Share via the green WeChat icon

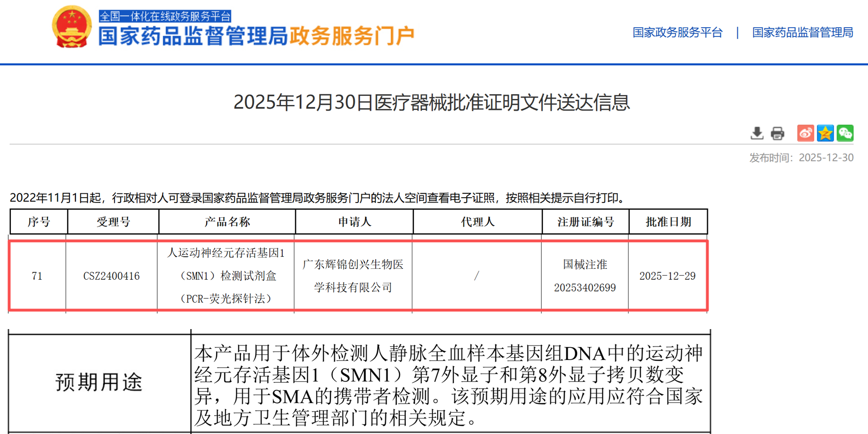coord(845,133)
